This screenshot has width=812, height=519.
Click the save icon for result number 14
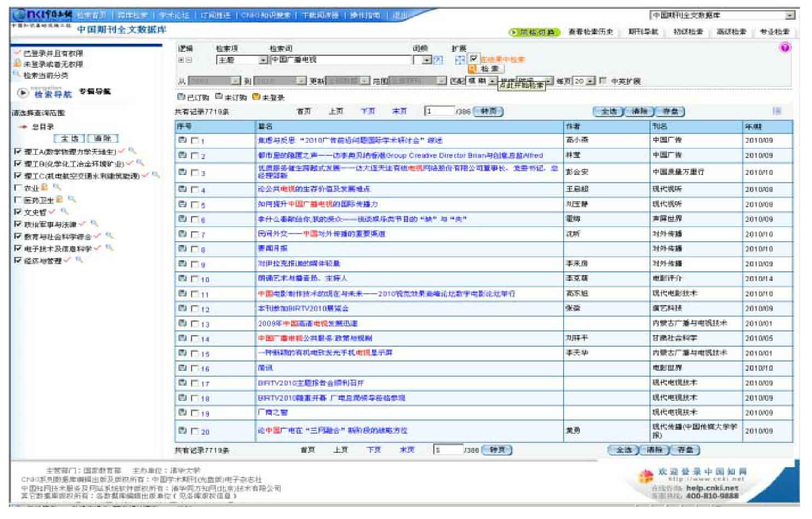point(182,339)
